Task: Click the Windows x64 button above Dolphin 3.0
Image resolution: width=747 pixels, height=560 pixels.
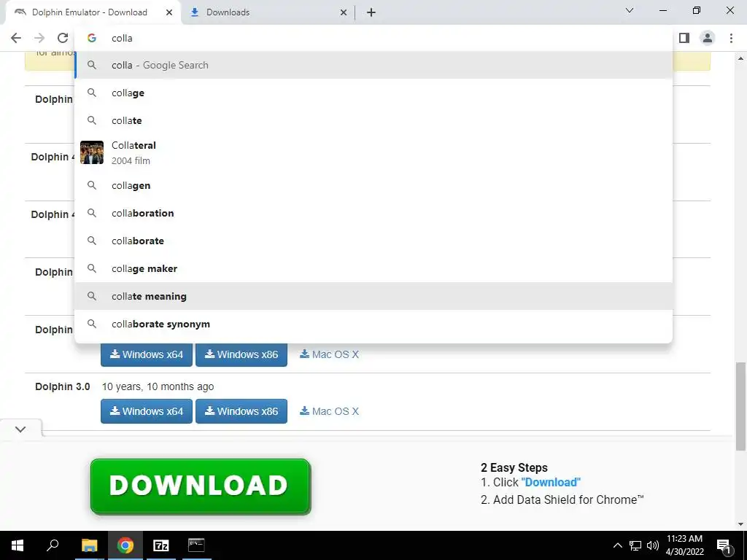Action: pyautogui.click(x=146, y=355)
